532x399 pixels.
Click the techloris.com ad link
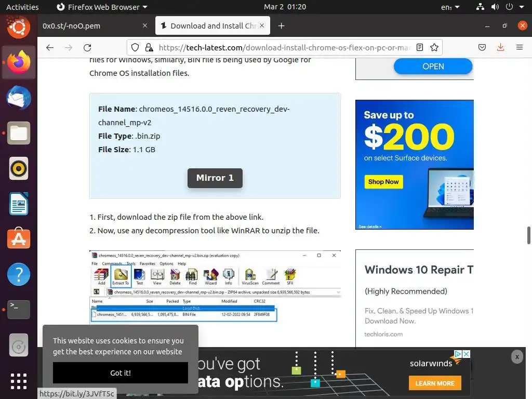pos(383,334)
